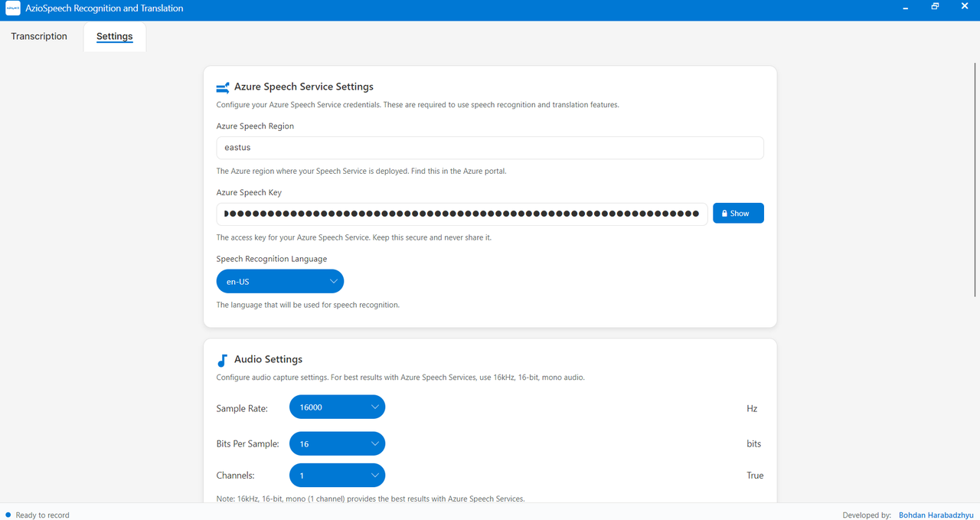This screenshot has width=980, height=520.
Task: Click the Audio Settings music note icon
Action: pyautogui.click(x=223, y=360)
